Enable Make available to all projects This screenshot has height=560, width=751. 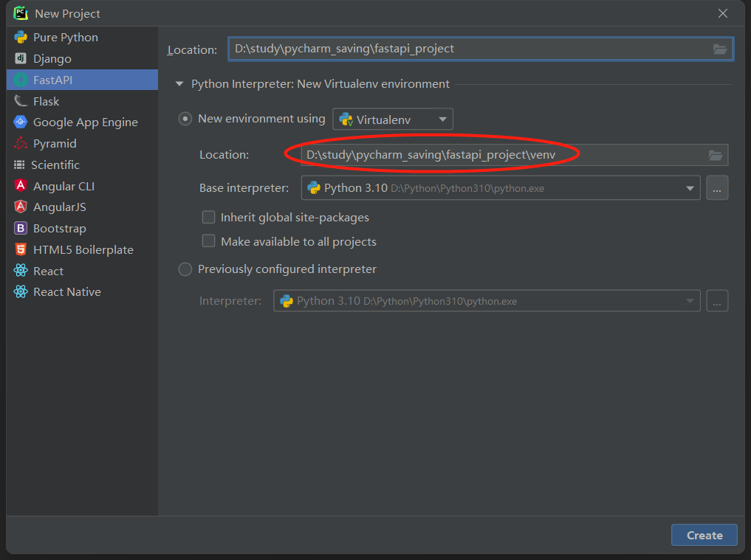point(208,241)
